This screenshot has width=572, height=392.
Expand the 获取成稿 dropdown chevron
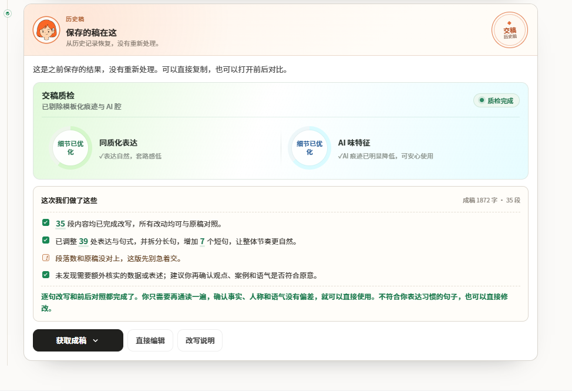coord(96,340)
